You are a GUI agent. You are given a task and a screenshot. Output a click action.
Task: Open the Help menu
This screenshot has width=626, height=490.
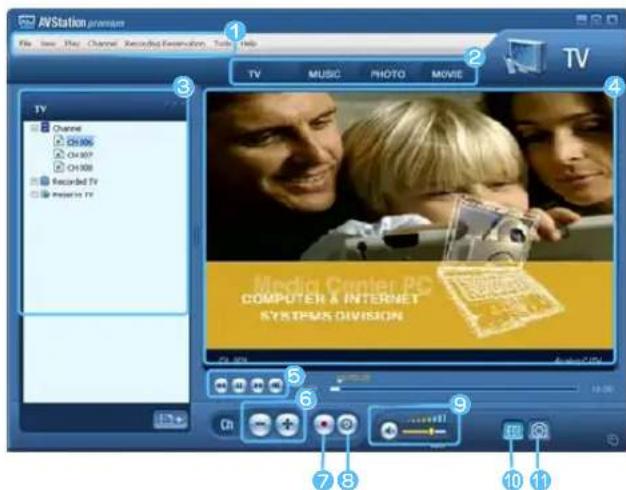point(248,43)
